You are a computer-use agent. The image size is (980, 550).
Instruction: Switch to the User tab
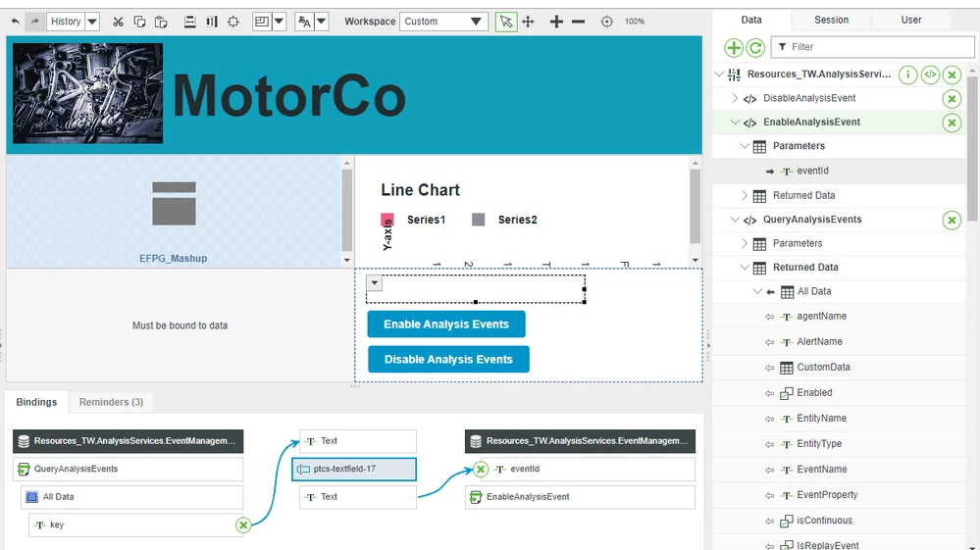click(x=911, y=20)
